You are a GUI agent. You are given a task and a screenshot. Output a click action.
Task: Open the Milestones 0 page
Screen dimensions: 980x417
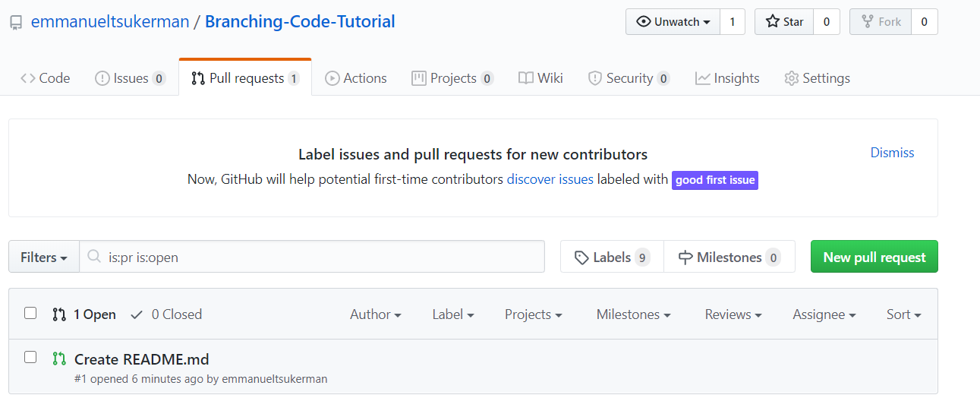point(729,257)
